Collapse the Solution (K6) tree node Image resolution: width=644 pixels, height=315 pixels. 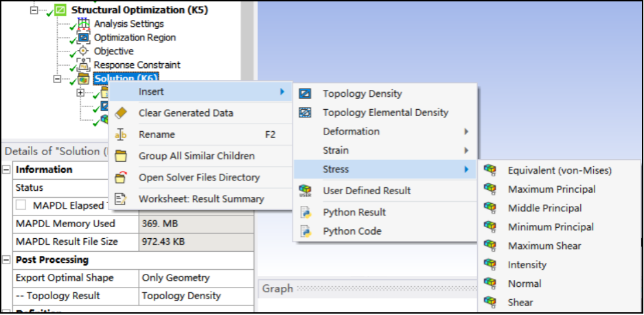coord(58,79)
